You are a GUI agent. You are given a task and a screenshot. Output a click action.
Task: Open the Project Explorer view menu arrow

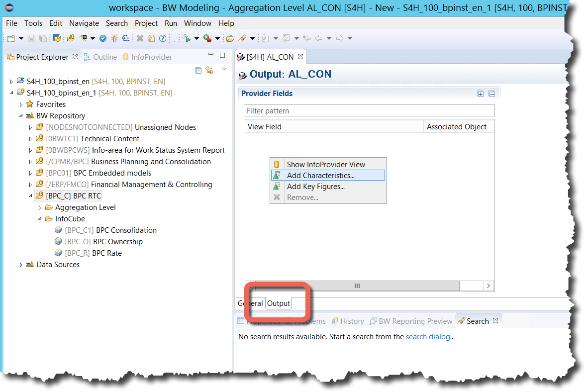pos(224,69)
